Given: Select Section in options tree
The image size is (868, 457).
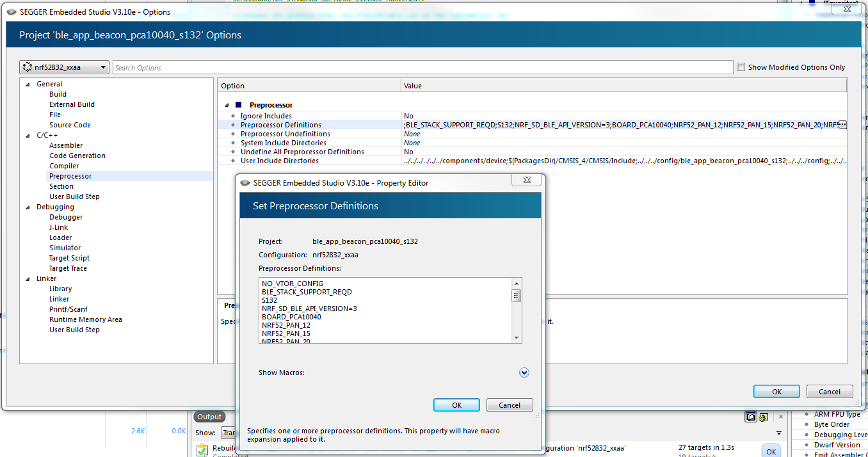Looking at the screenshot, I should click(x=61, y=186).
